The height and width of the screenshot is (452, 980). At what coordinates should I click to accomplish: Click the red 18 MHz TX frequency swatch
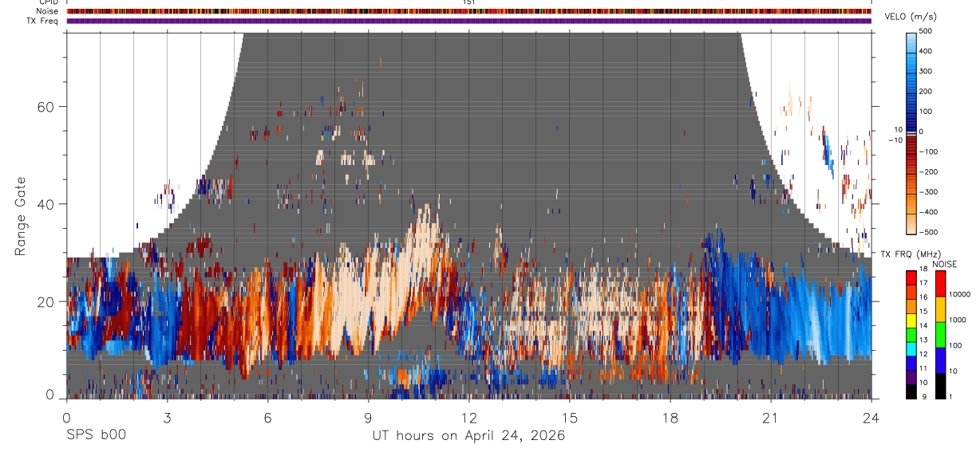pos(911,277)
